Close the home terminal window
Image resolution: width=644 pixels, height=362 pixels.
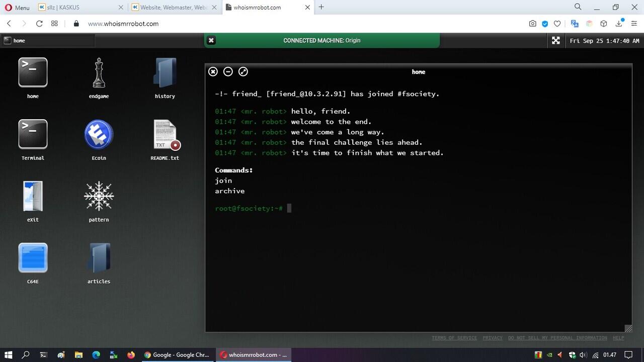[x=213, y=72]
